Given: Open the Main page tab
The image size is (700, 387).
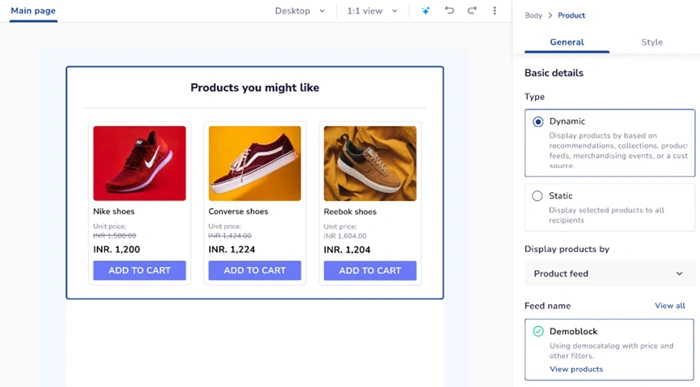Looking at the screenshot, I should 33,11.
